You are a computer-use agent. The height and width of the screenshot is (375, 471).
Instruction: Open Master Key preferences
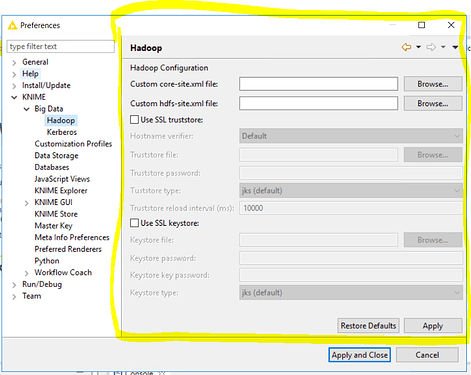(53, 226)
